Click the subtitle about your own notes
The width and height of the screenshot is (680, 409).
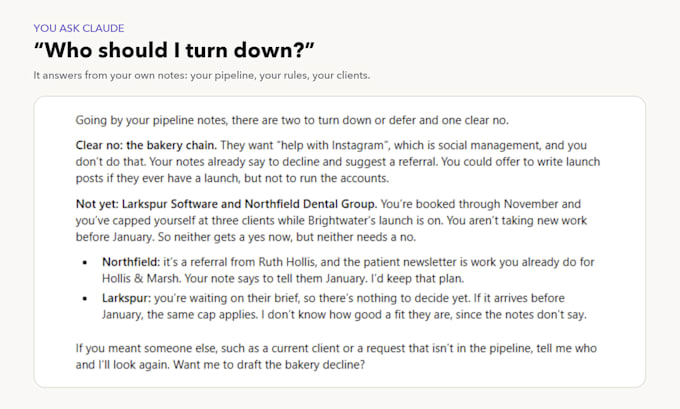click(x=202, y=75)
